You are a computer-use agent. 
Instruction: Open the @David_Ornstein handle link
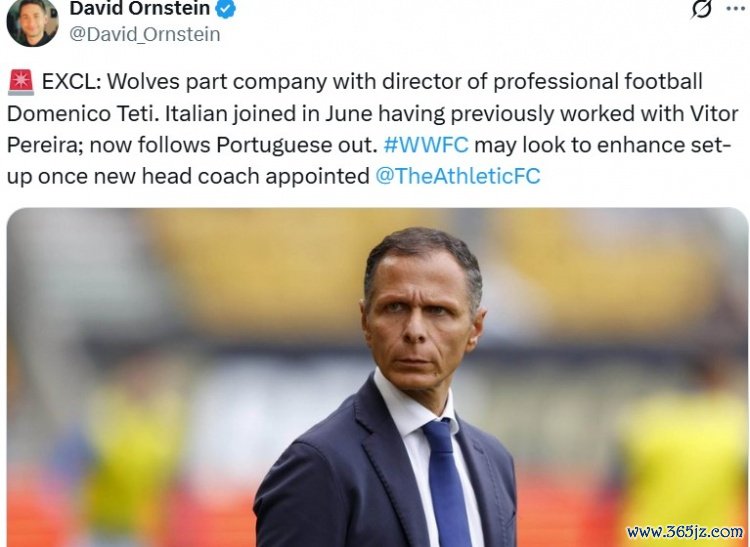tap(144, 34)
